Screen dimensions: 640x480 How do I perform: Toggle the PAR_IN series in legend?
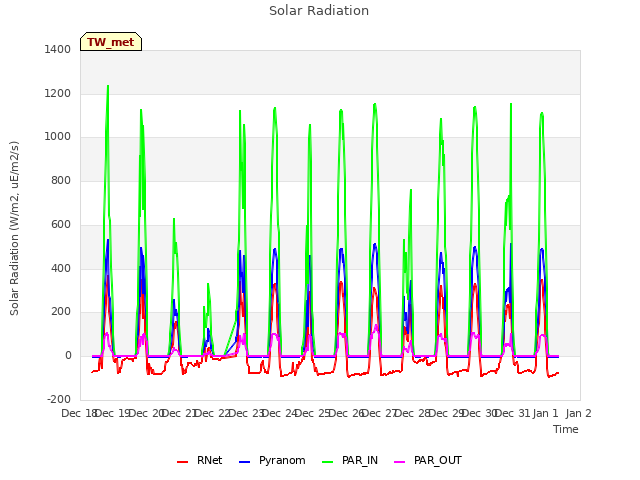(x=350, y=460)
